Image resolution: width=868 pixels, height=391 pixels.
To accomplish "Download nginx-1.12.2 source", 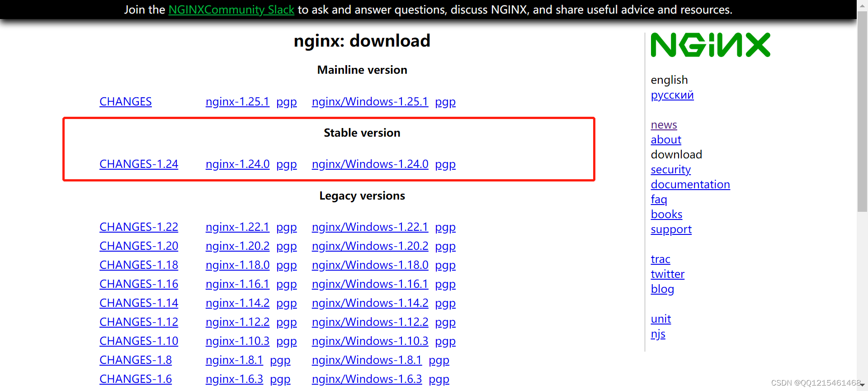I will click(x=237, y=322).
